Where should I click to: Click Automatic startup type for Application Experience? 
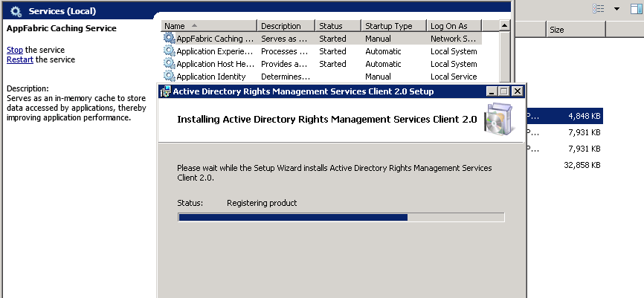coord(383,51)
